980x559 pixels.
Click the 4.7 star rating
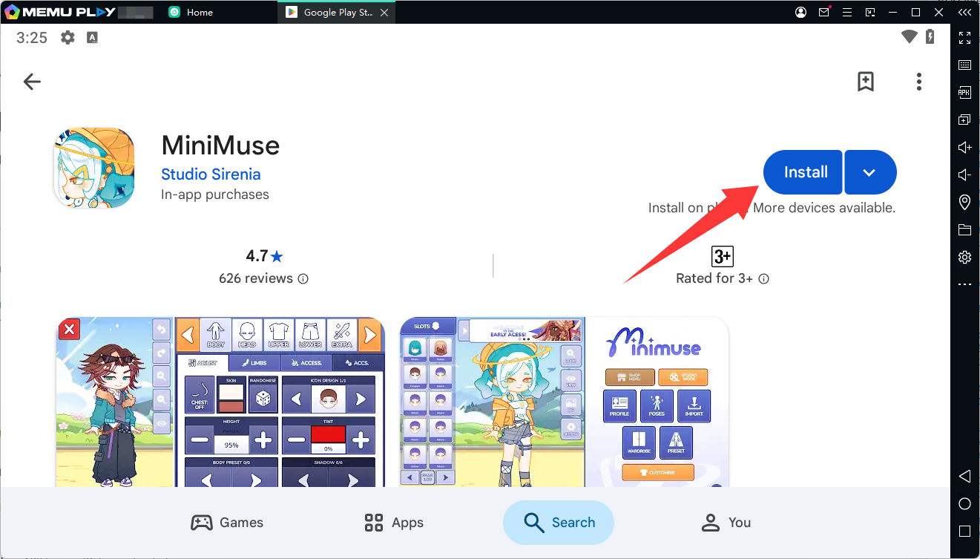[x=265, y=256]
